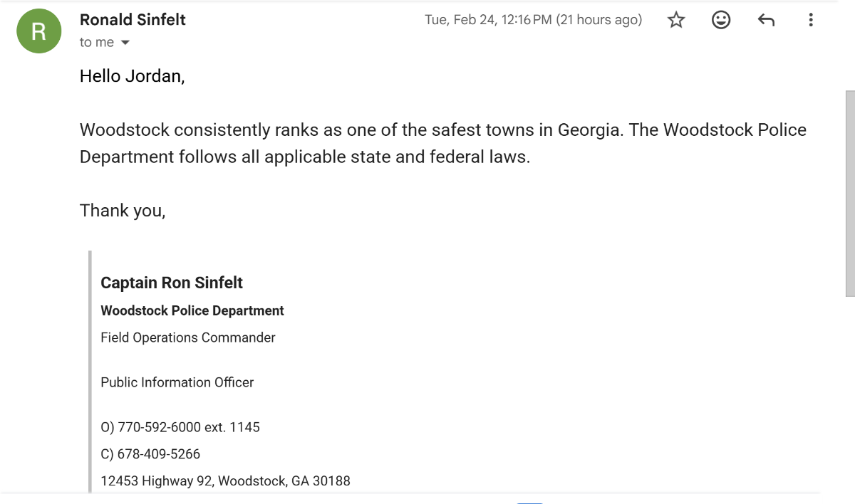Viewport: 855px width, 504px height.
Task: Click the vertical scrollbar on the right
Action: (849, 192)
